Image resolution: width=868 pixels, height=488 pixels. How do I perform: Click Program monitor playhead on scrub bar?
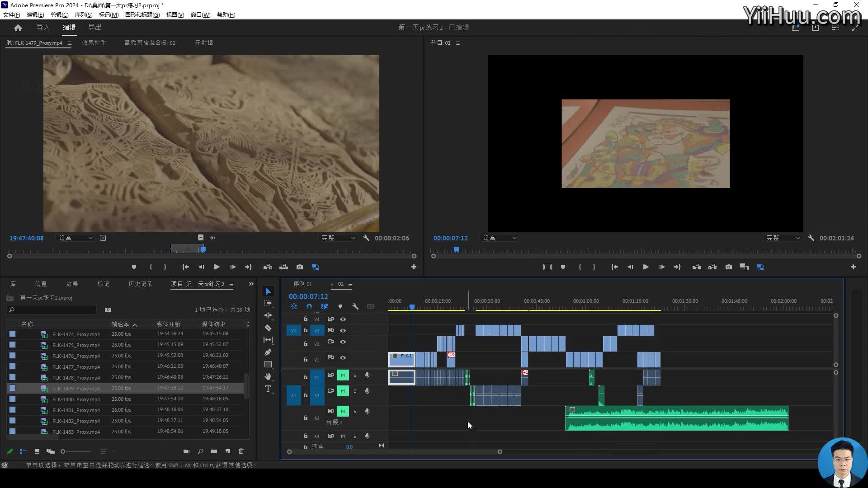tap(456, 249)
